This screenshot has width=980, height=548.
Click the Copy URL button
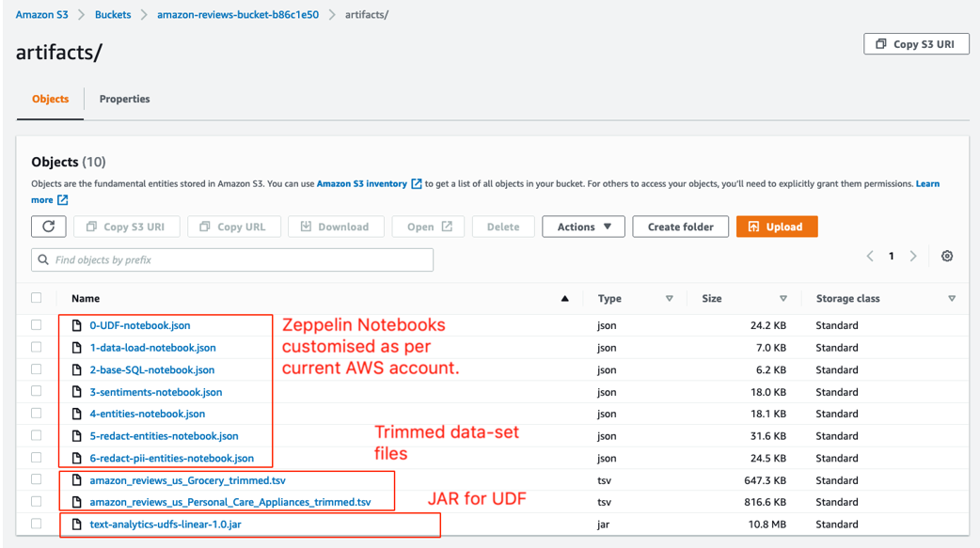pyautogui.click(x=234, y=227)
